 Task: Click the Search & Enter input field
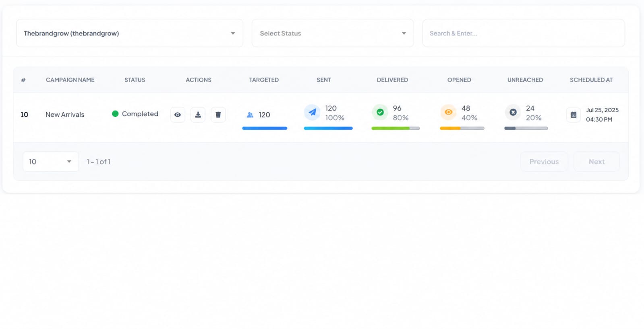coord(524,33)
